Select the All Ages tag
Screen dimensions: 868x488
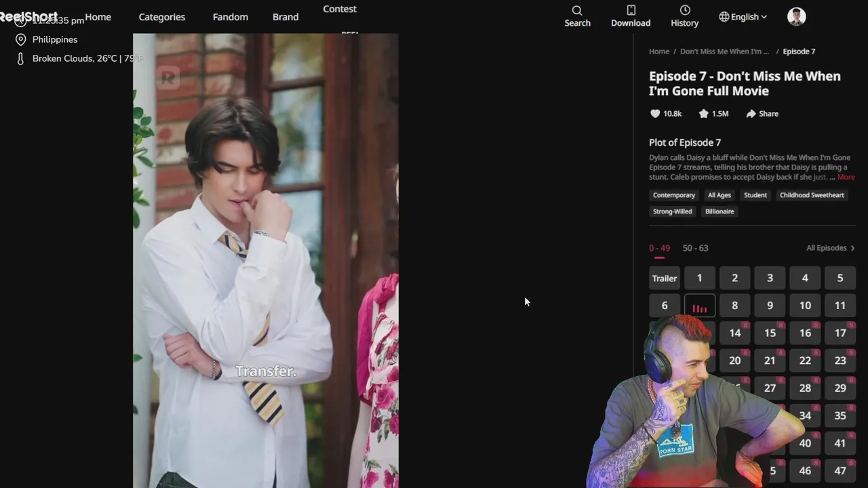(719, 195)
